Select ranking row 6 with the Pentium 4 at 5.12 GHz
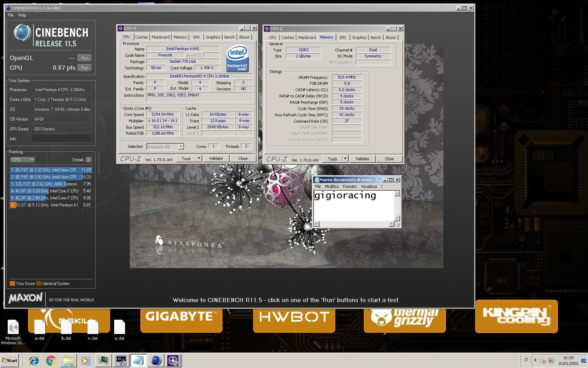The image size is (588, 368). 51,205
